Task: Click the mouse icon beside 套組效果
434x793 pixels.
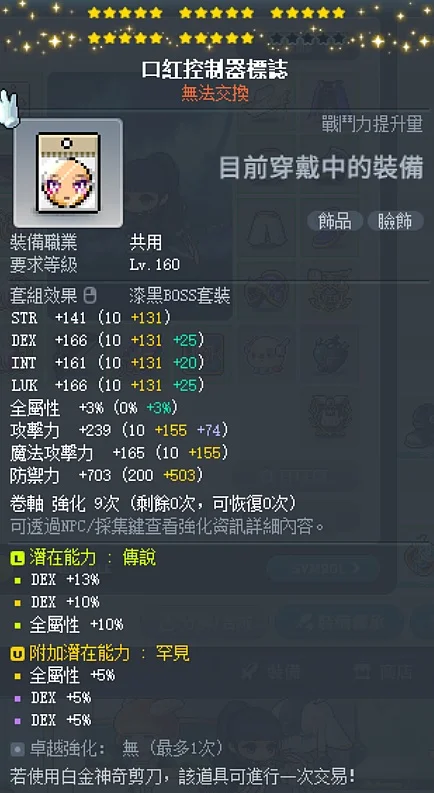Action: pyautogui.click(x=90, y=296)
